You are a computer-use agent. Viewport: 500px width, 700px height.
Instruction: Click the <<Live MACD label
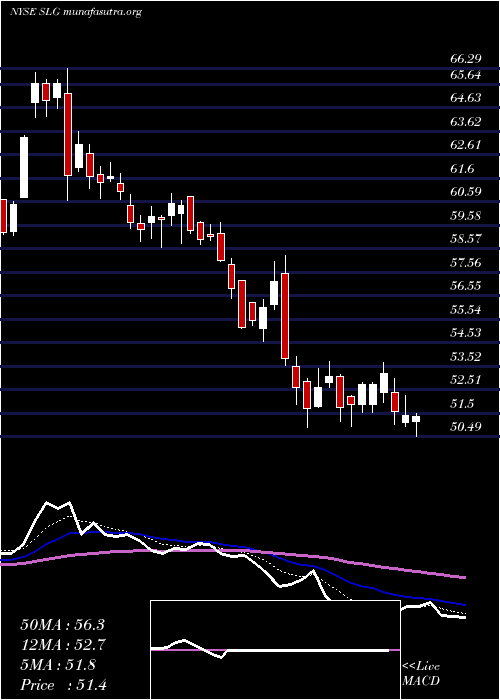tap(421, 674)
